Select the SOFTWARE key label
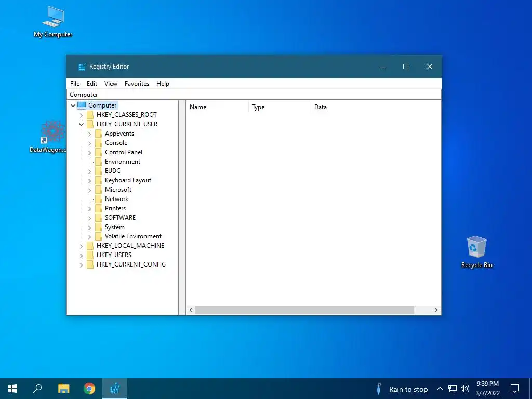The width and height of the screenshot is (532, 399). click(120, 218)
